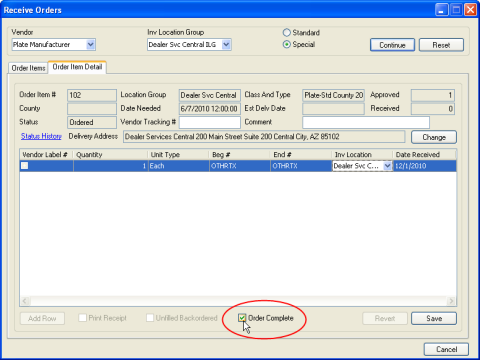
Task: Click the Order Item # field
Action: 92,95
